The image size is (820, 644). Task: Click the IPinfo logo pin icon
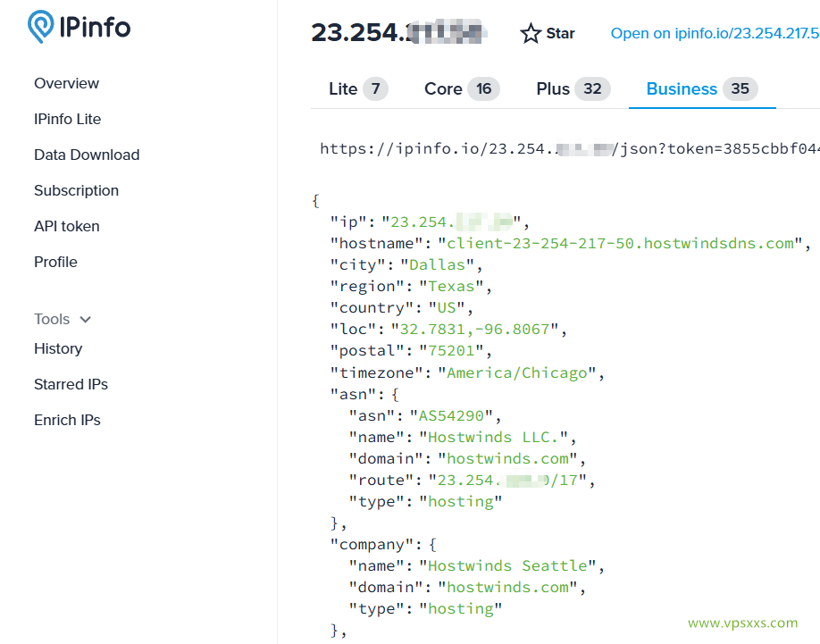coord(40,27)
